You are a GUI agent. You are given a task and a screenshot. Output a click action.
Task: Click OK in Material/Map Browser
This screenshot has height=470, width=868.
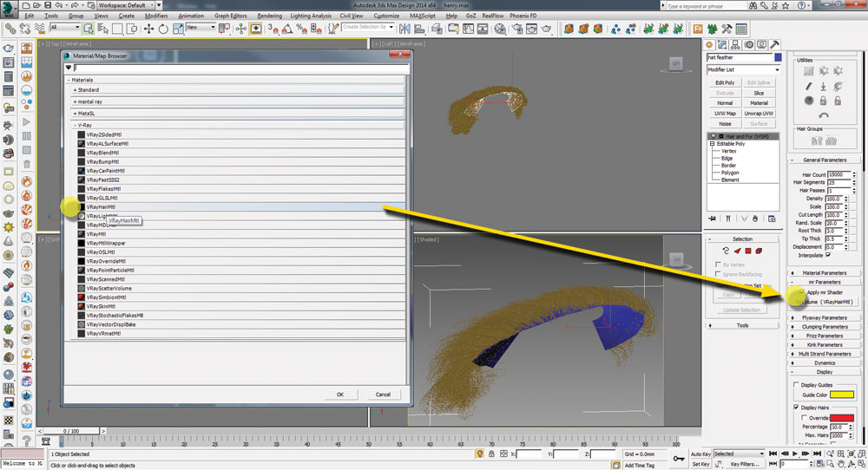coord(340,395)
